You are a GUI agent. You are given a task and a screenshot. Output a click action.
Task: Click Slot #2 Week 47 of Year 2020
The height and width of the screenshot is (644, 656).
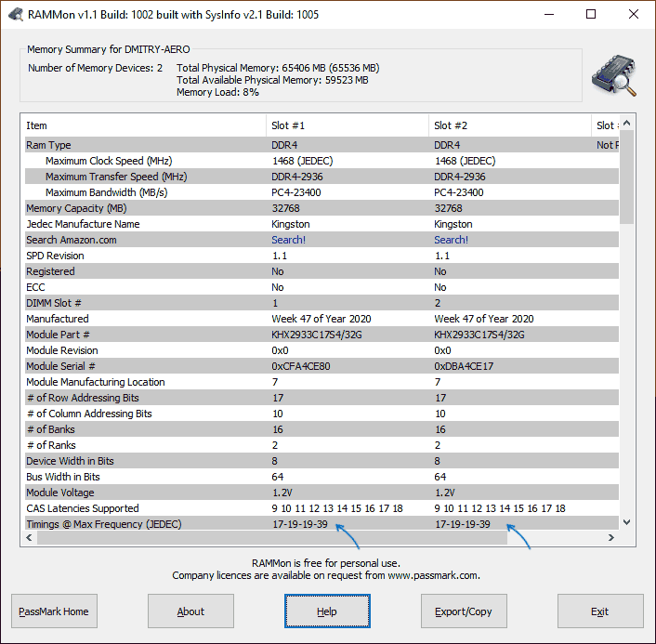[483, 319]
